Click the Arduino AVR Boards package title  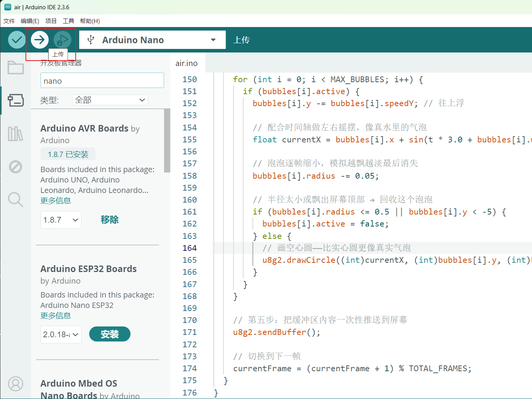tap(85, 128)
